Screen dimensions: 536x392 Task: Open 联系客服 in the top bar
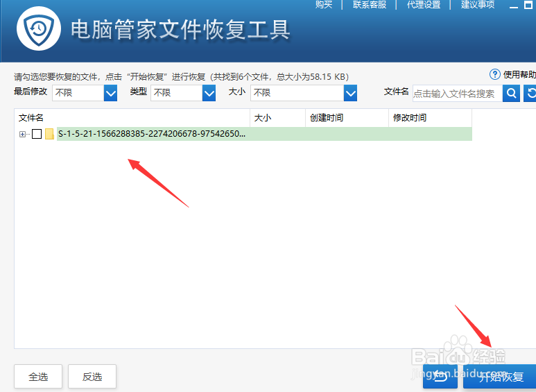pyautogui.click(x=370, y=4)
